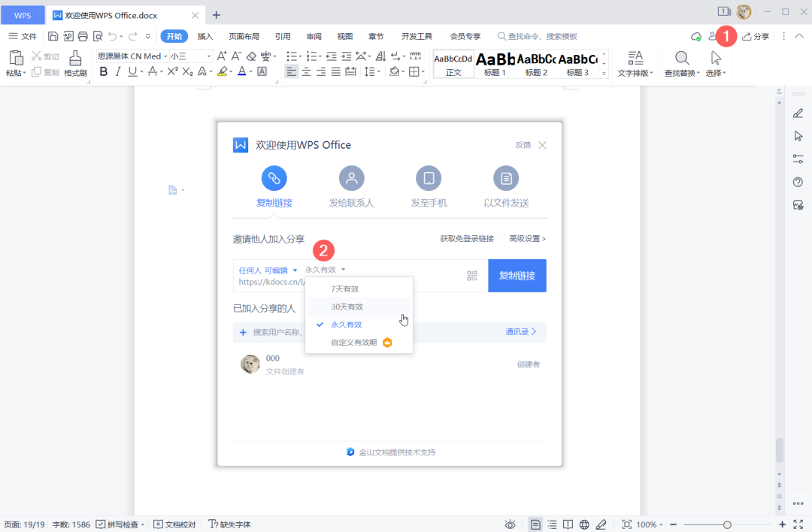
Task: Open the 文件 menu
Action: (23, 36)
